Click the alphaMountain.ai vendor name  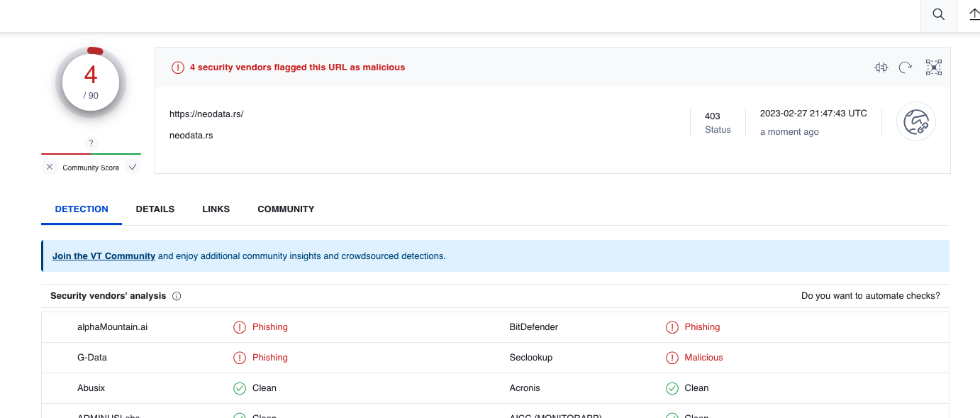[x=113, y=327]
